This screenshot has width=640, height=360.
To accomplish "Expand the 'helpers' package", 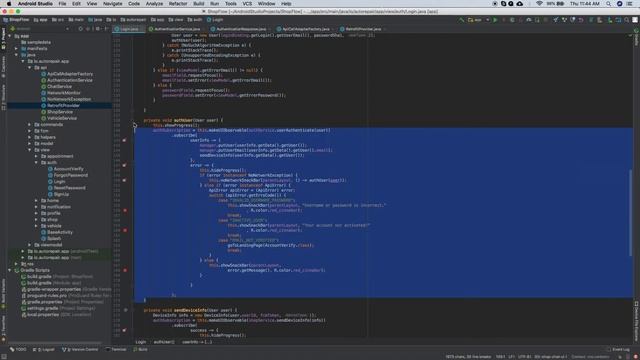I will point(29,137).
